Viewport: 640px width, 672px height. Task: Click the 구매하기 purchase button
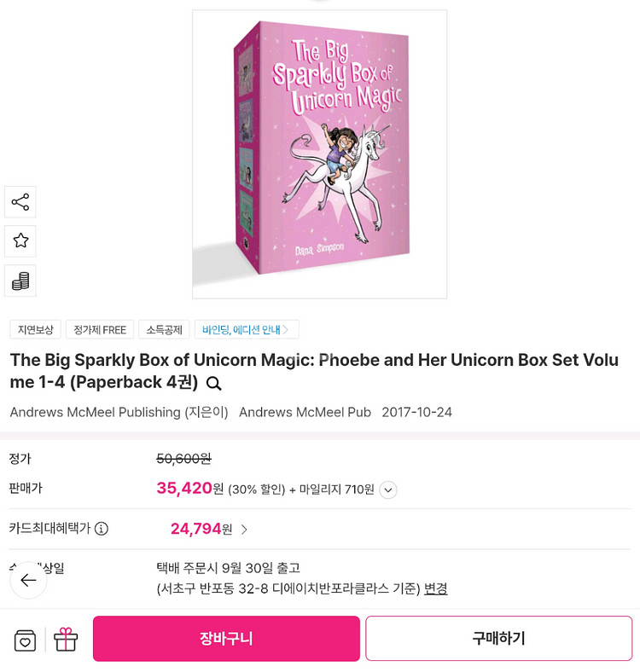pos(499,639)
